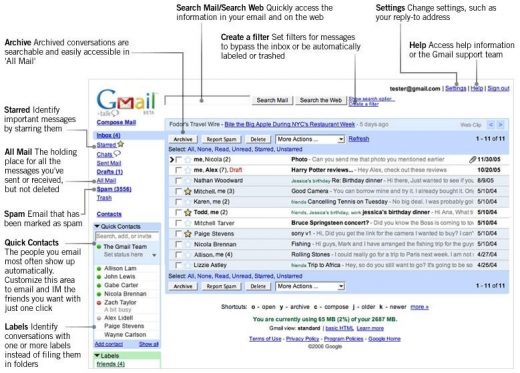Select checkbox for me, Alex (7) draft
The image size is (520, 373).
point(179,170)
